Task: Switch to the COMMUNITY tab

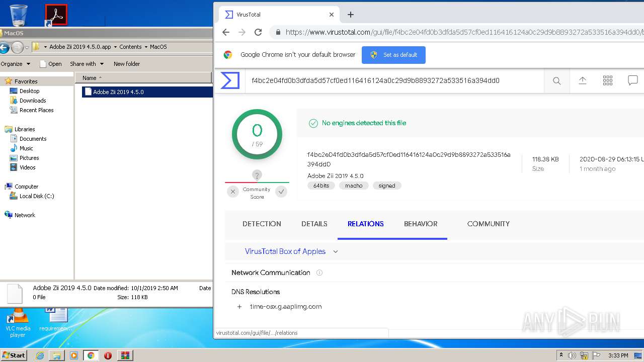Action: [489, 224]
